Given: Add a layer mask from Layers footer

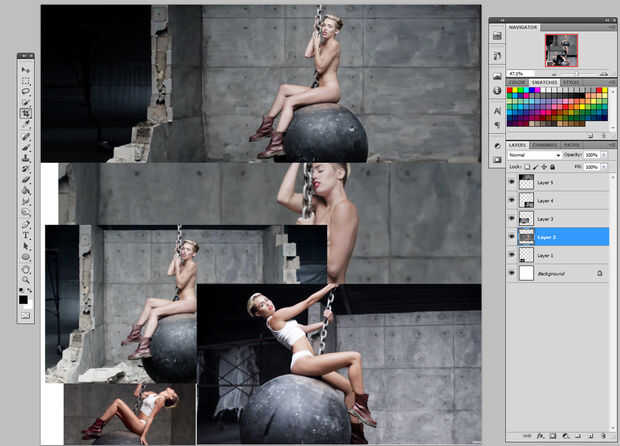Looking at the screenshot, I should coord(553,436).
